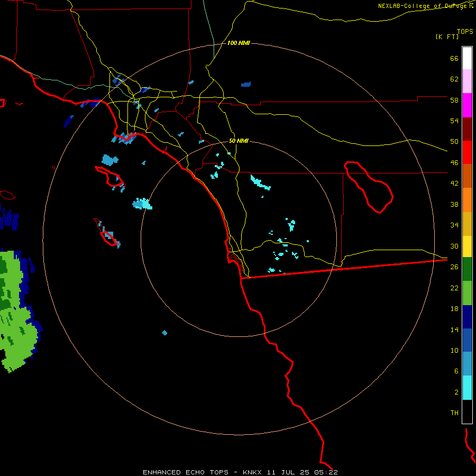Click the "05:22" timestamp

click(326, 472)
